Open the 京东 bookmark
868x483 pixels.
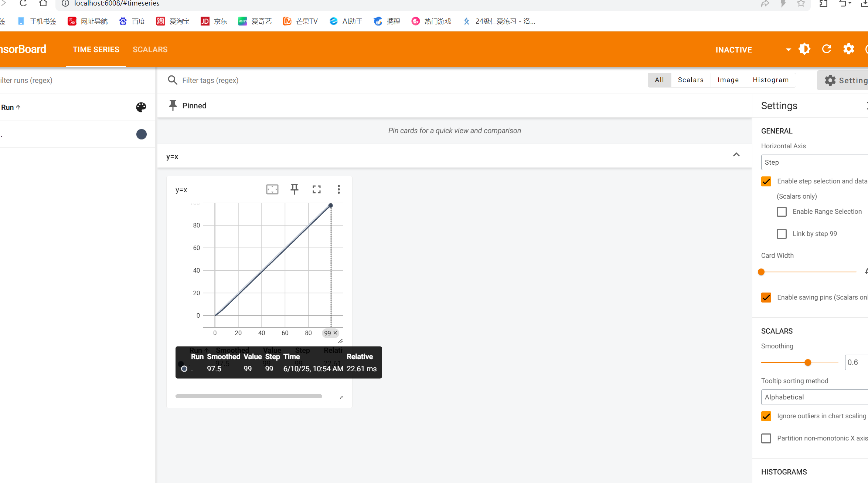click(x=214, y=21)
